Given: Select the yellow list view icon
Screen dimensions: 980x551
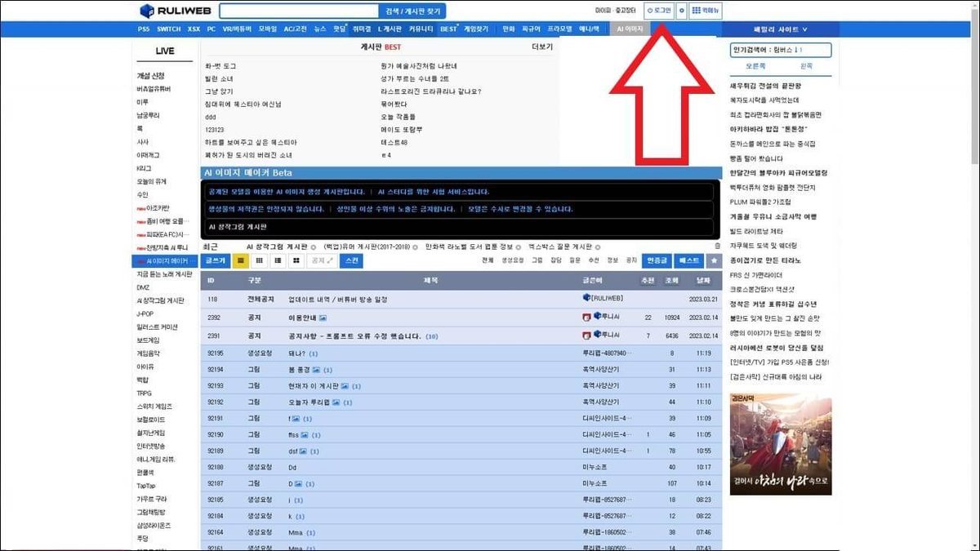Looking at the screenshot, I should [x=240, y=260].
